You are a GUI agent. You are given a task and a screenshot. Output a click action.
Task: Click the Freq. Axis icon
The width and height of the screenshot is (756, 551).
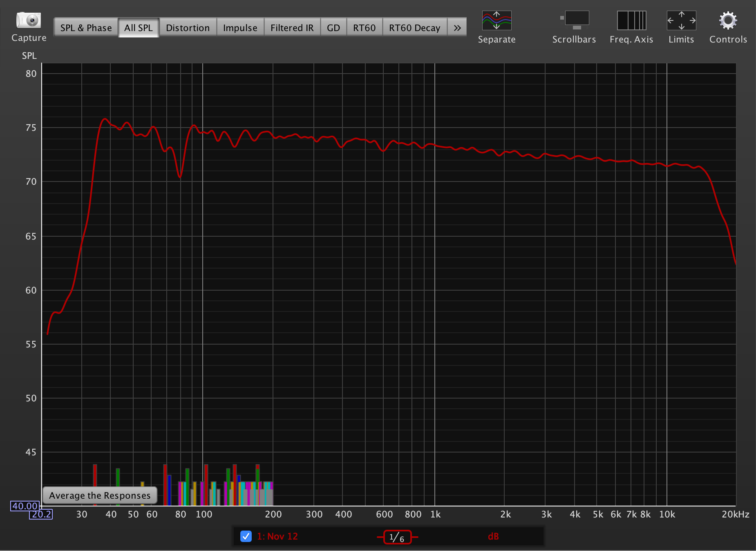tap(631, 20)
